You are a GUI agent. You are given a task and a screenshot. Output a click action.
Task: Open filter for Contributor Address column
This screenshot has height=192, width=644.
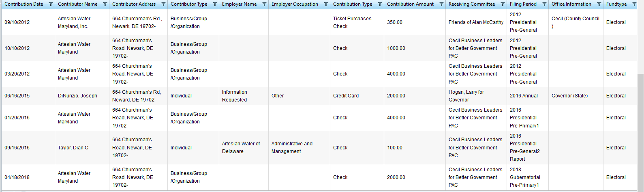[x=163, y=4]
